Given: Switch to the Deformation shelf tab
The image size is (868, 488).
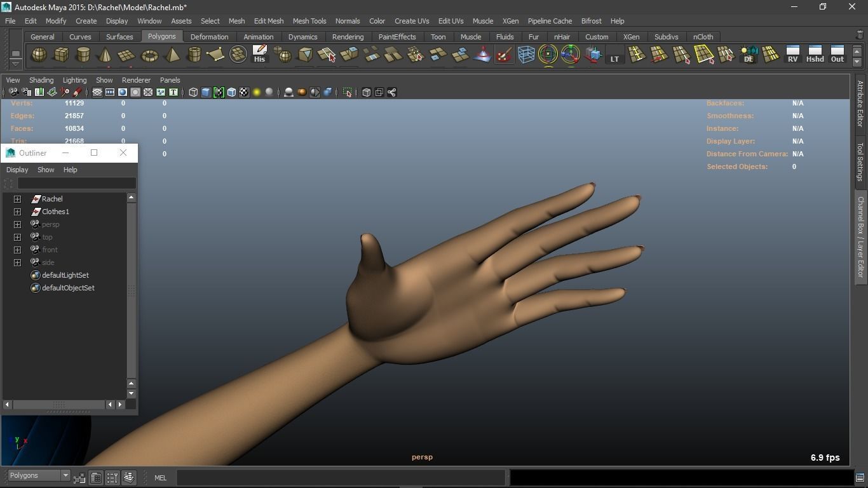Looking at the screenshot, I should [209, 37].
